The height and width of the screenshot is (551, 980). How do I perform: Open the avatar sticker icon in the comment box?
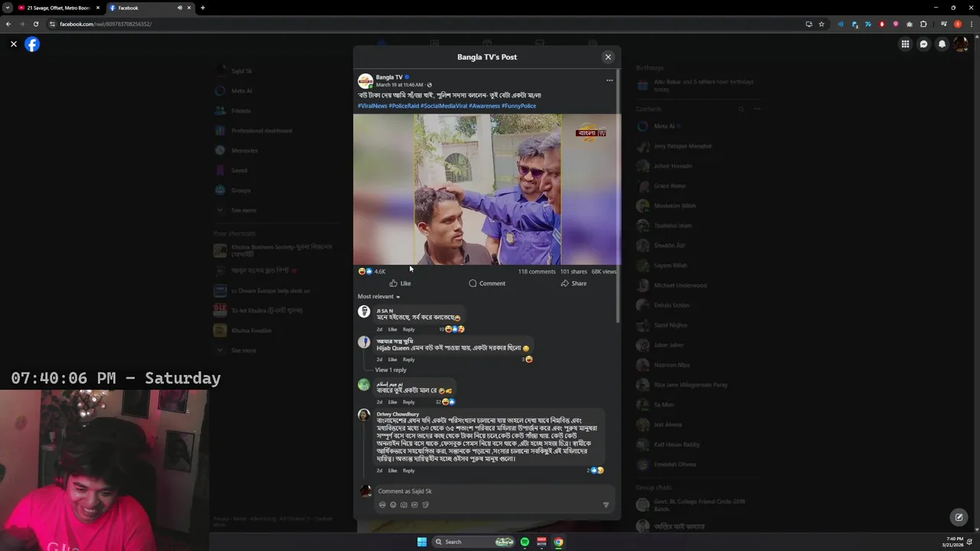(382, 505)
